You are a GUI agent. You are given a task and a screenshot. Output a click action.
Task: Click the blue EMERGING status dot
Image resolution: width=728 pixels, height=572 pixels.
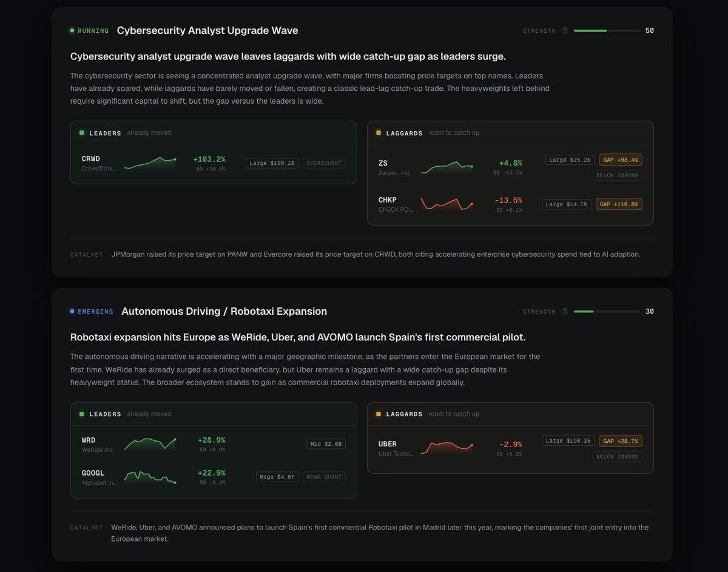coord(72,311)
